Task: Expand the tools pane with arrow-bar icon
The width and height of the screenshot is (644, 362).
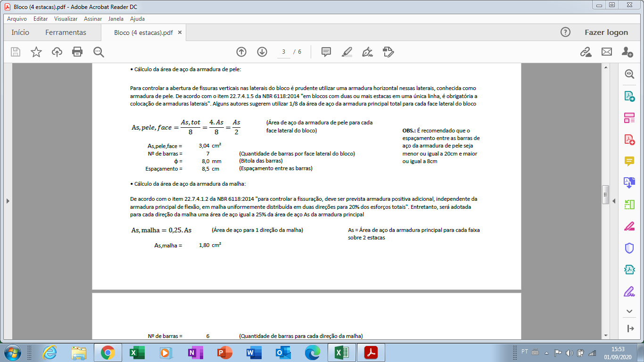Action: 629,329
